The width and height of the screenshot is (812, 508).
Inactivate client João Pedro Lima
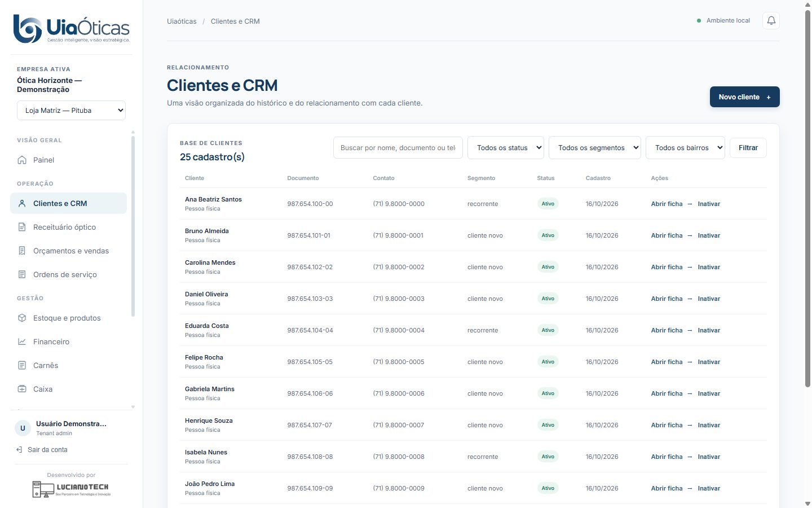pos(709,488)
